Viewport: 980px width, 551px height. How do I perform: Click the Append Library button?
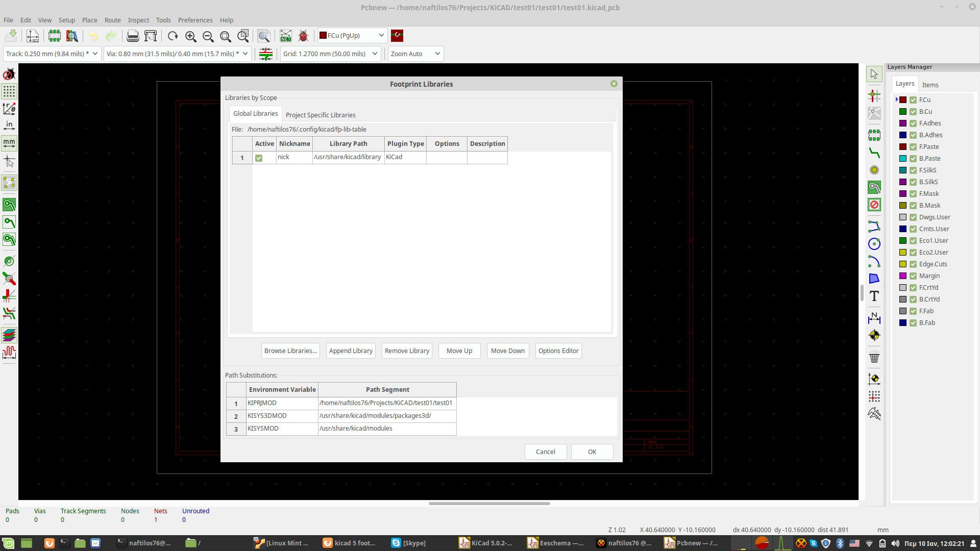[x=351, y=350]
